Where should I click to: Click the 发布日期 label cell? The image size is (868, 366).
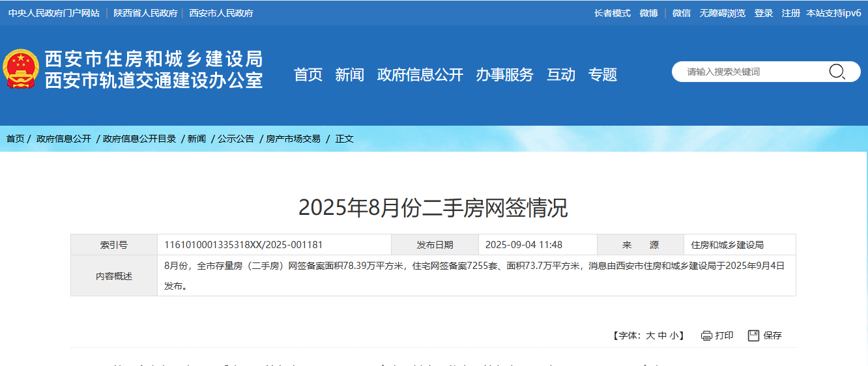[x=435, y=245]
